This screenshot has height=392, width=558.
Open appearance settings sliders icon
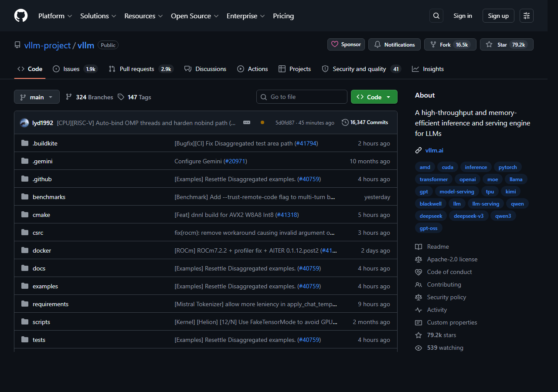(x=527, y=16)
